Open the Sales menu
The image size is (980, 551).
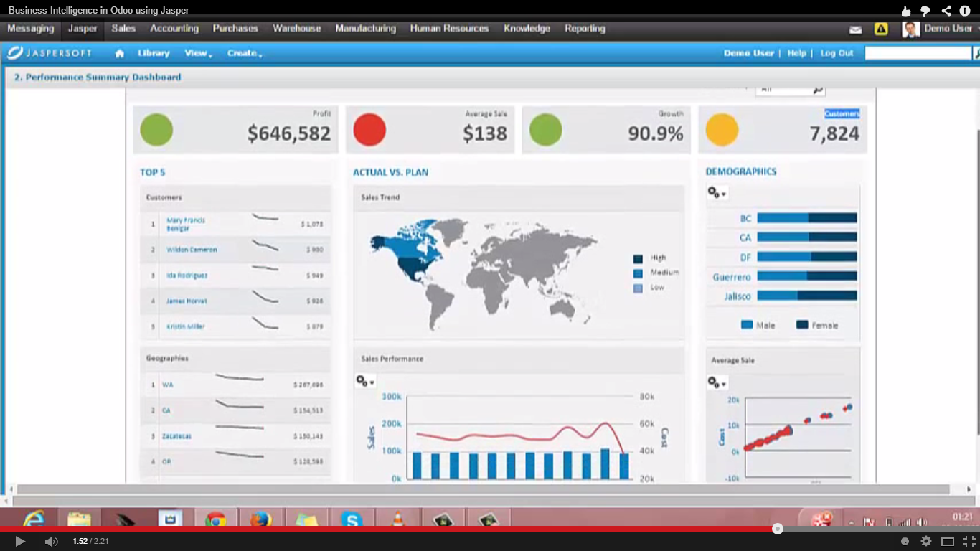pyautogui.click(x=123, y=29)
